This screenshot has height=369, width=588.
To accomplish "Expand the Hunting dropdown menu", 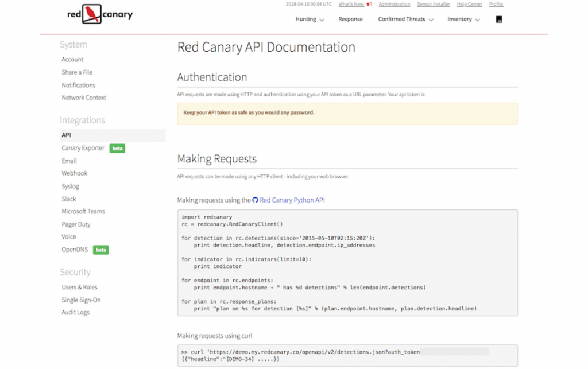I will 310,20.
